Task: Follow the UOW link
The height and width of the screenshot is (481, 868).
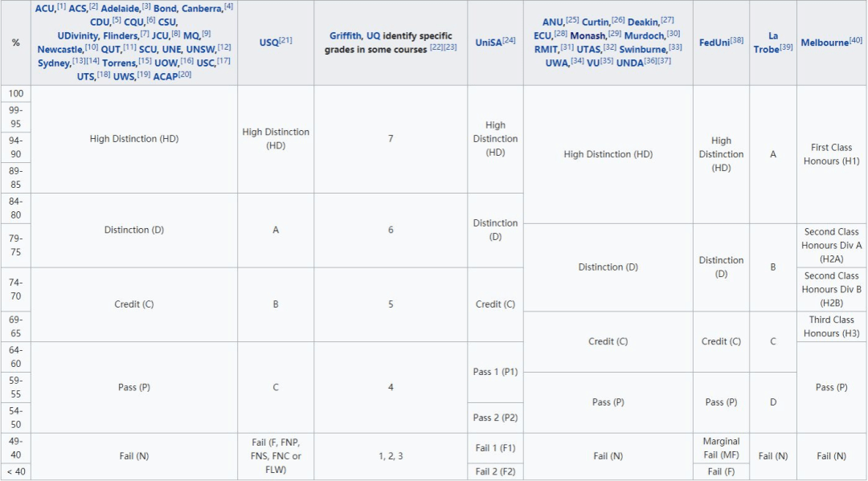Action: coord(166,63)
